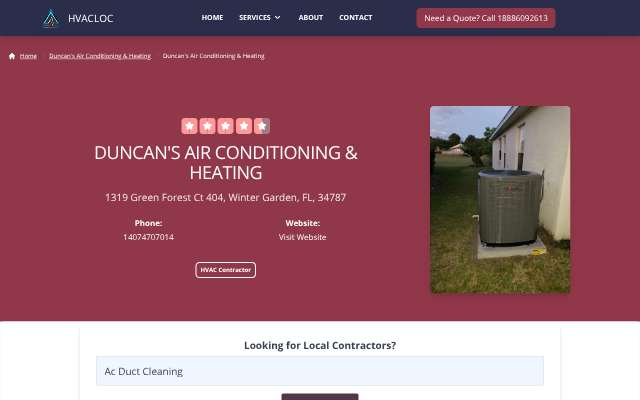Viewport: 640px width, 400px height.
Task: Click the dark button below the search field
Action: tap(320, 397)
